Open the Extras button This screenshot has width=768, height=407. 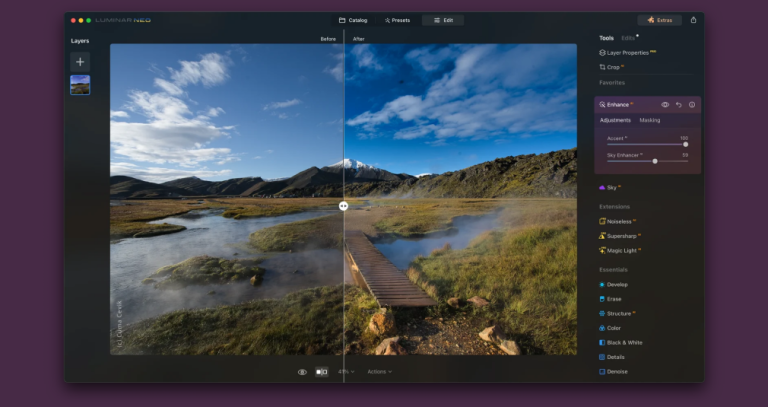pyautogui.click(x=659, y=20)
